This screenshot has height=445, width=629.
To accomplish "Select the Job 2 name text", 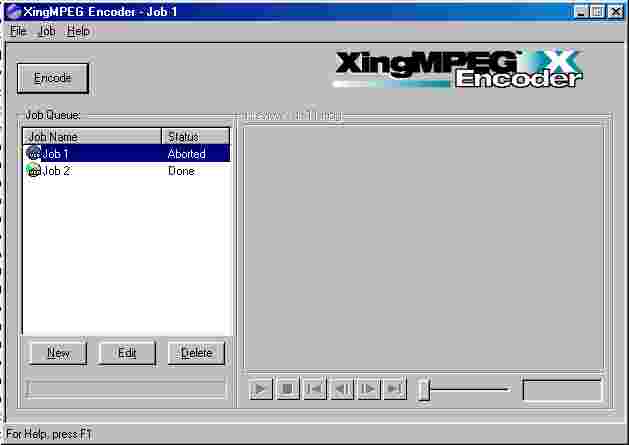I will click(x=57, y=171).
